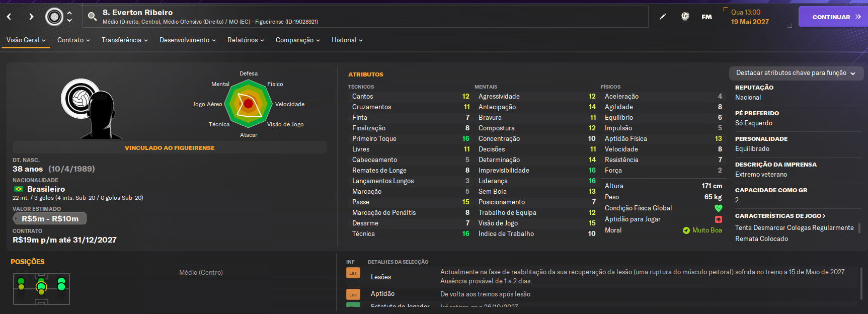Screen dimensions: 868x314
Task: Select the Historial tab
Action: tap(347, 40)
